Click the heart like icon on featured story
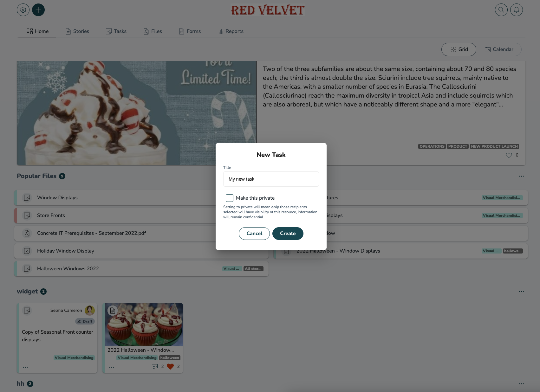 (509, 155)
